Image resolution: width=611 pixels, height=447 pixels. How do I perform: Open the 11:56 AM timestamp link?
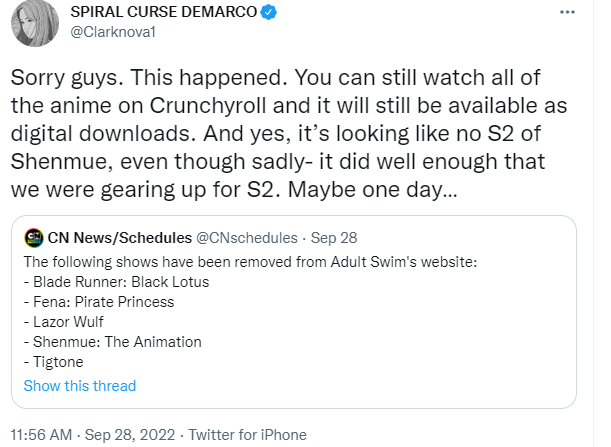[x=47, y=435]
